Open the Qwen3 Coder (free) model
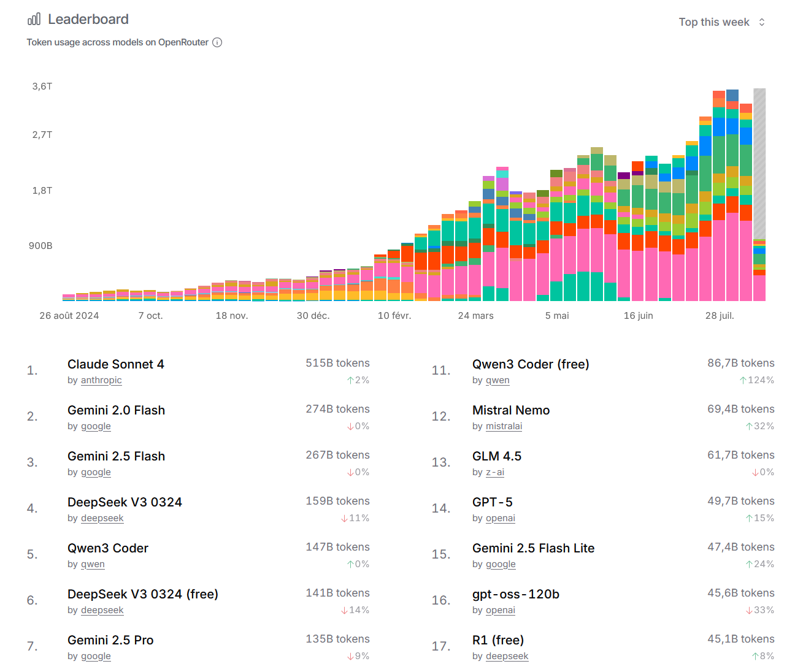The height and width of the screenshot is (672, 795). (531, 364)
